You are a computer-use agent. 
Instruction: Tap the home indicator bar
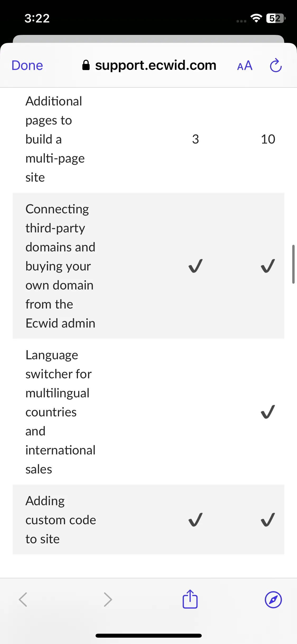pyautogui.click(x=149, y=636)
